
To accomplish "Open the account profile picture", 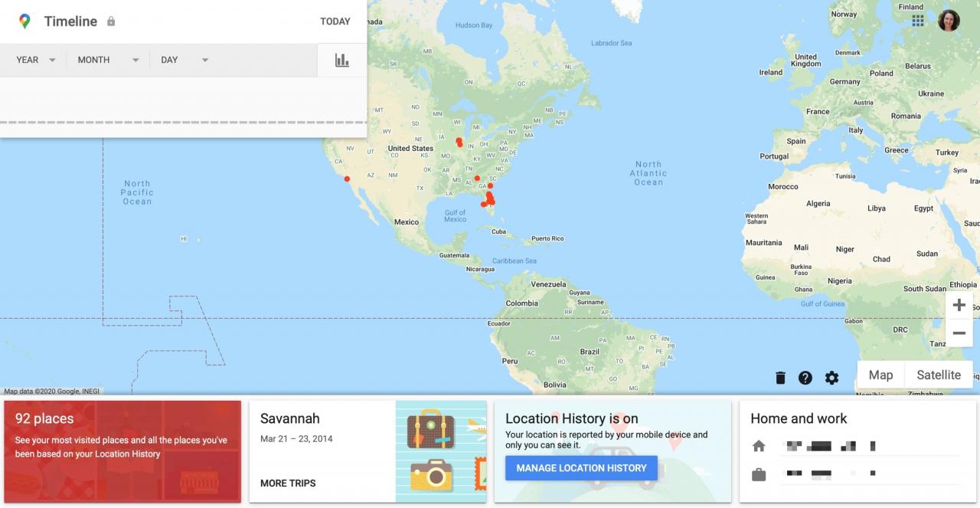I will (x=949, y=21).
